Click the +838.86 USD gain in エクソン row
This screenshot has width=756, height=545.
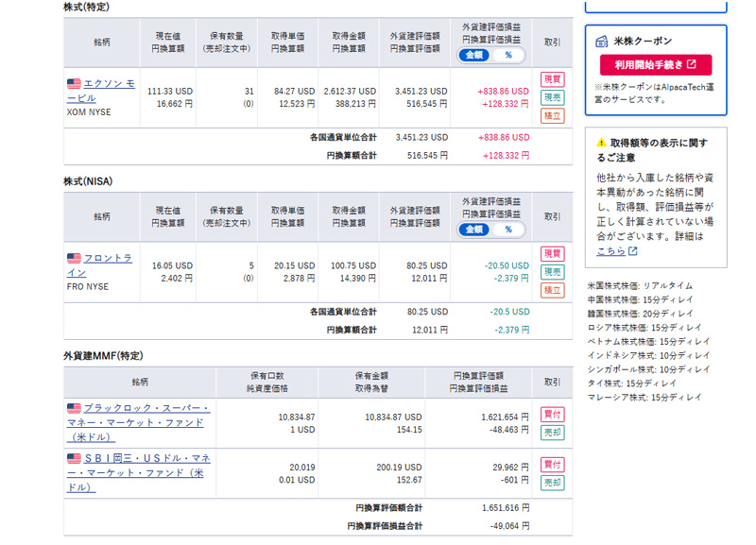click(503, 91)
